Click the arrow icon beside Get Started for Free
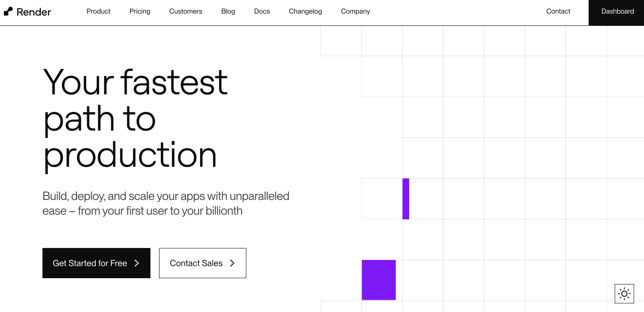The image size is (644, 312). tap(136, 263)
